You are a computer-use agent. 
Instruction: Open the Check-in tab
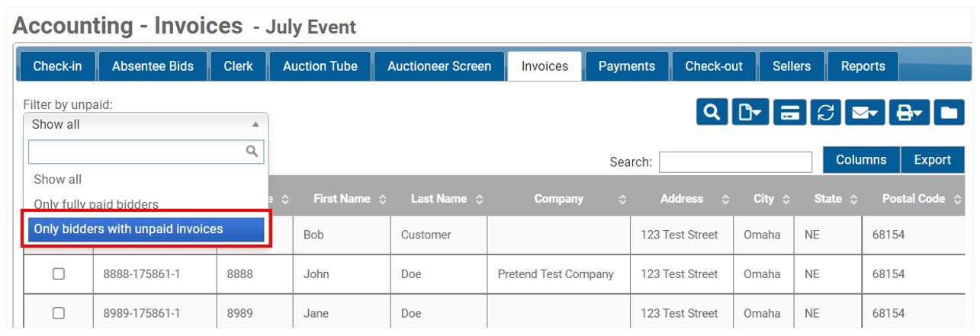pos(57,66)
